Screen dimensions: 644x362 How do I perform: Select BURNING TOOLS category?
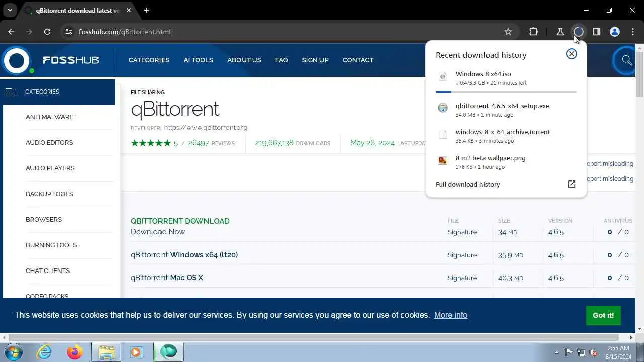(51, 245)
